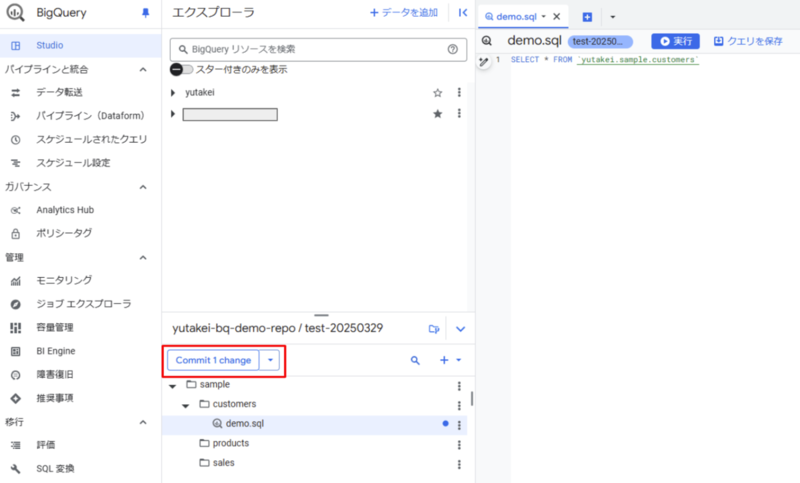This screenshot has width=800, height=483.
Task: Open more actions for the customers folder
Action: [459, 405]
